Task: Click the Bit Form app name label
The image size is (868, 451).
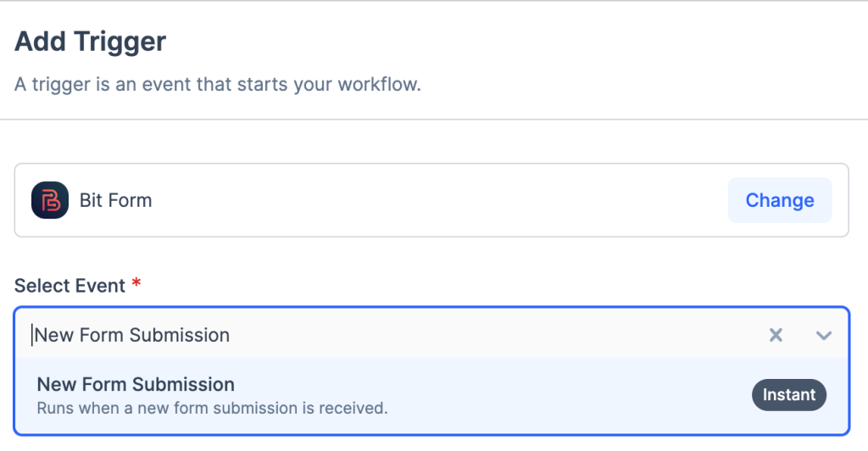Action: click(x=115, y=201)
